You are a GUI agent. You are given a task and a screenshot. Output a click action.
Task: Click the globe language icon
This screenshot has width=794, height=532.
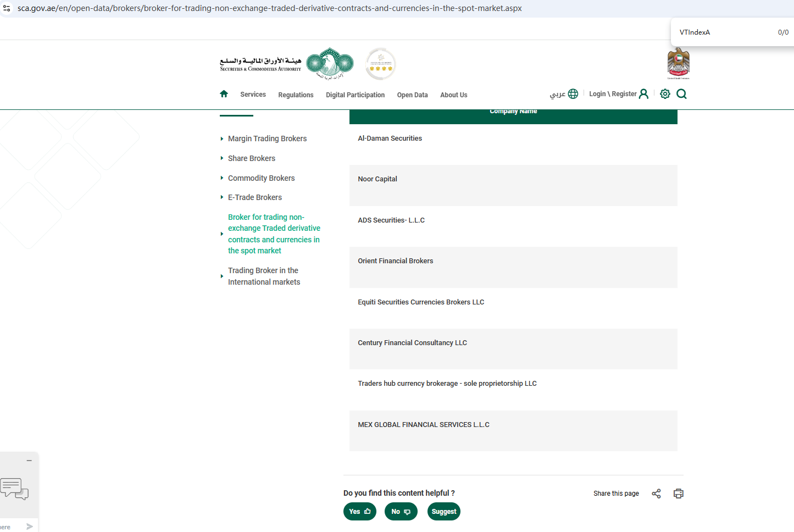coord(573,94)
